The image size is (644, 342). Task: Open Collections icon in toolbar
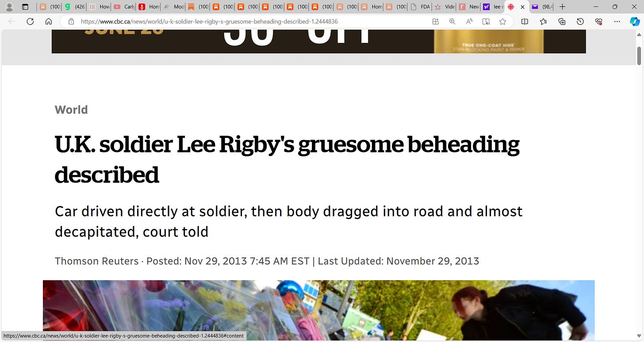click(x=562, y=21)
